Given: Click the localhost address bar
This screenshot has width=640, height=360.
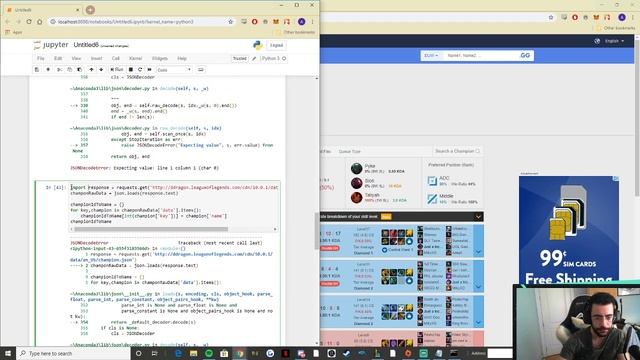Looking at the screenshot, I should click(x=141, y=22).
